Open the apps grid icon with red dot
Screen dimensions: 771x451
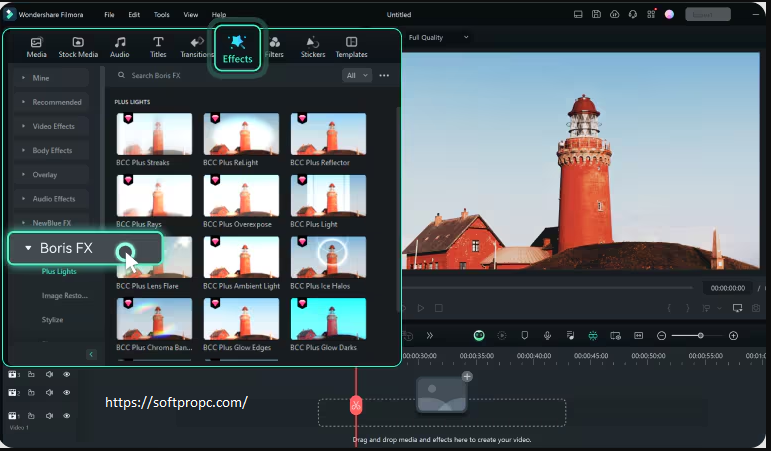coord(651,14)
